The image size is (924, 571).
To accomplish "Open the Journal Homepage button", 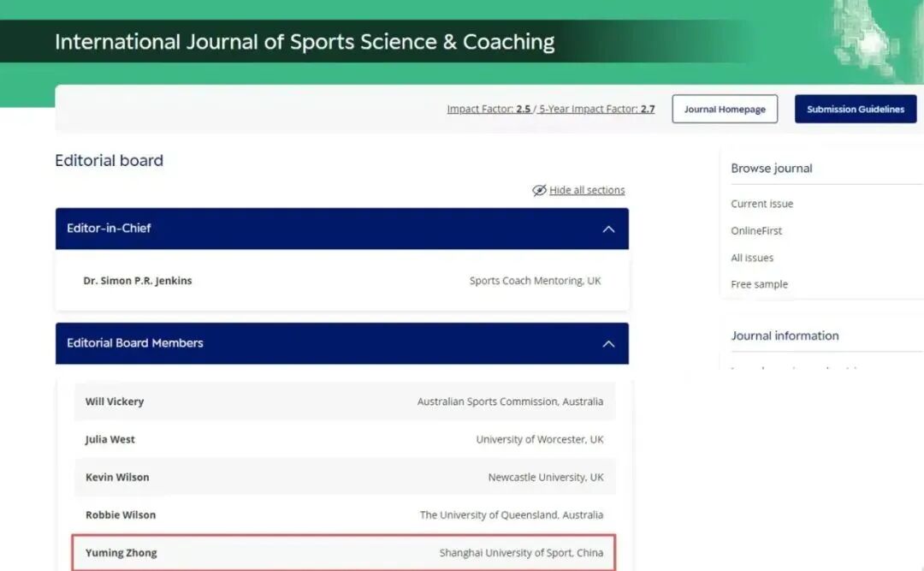I will [x=725, y=109].
